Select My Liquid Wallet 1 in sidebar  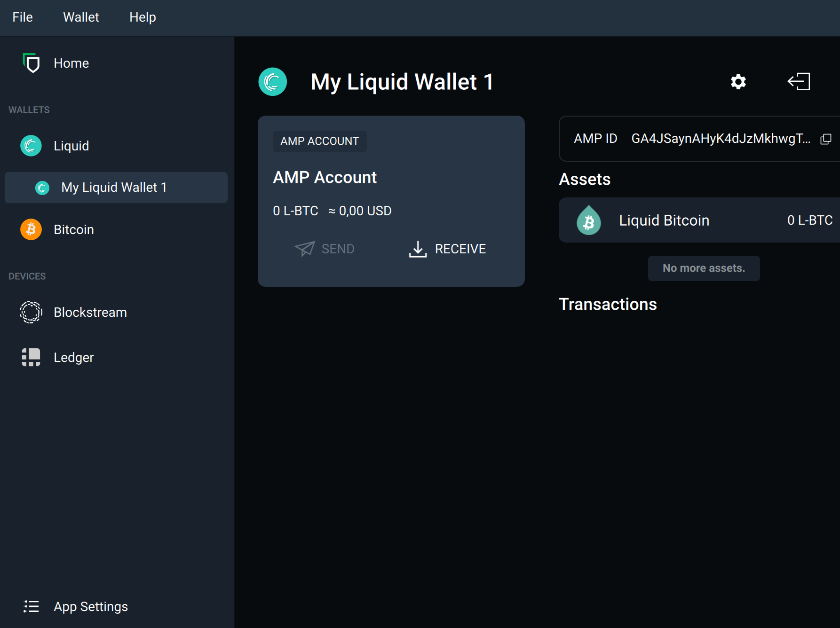pos(116,188)
